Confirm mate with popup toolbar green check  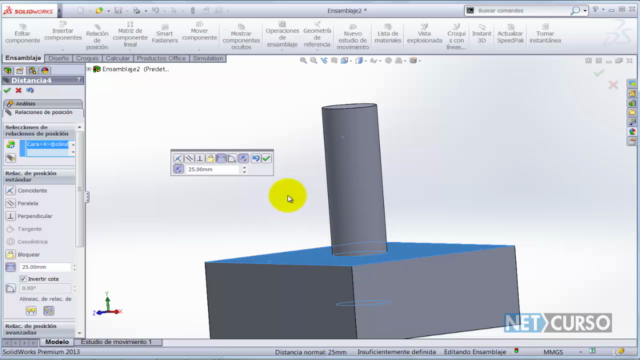266,158
